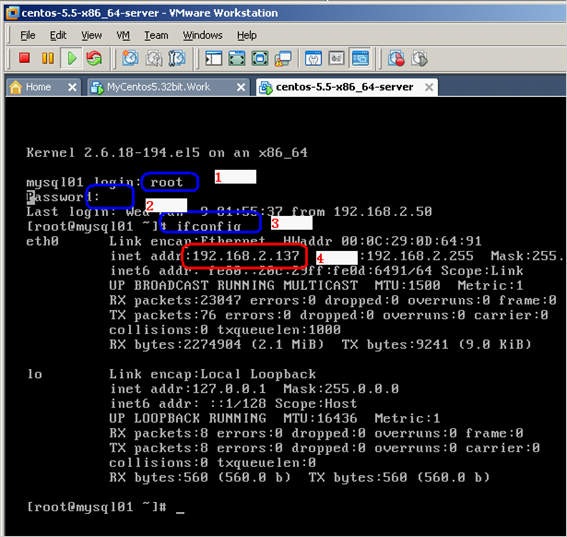Close the Home tab
Image resolution: width=567 pixels, height=537 pixels.
pos(72,87)
